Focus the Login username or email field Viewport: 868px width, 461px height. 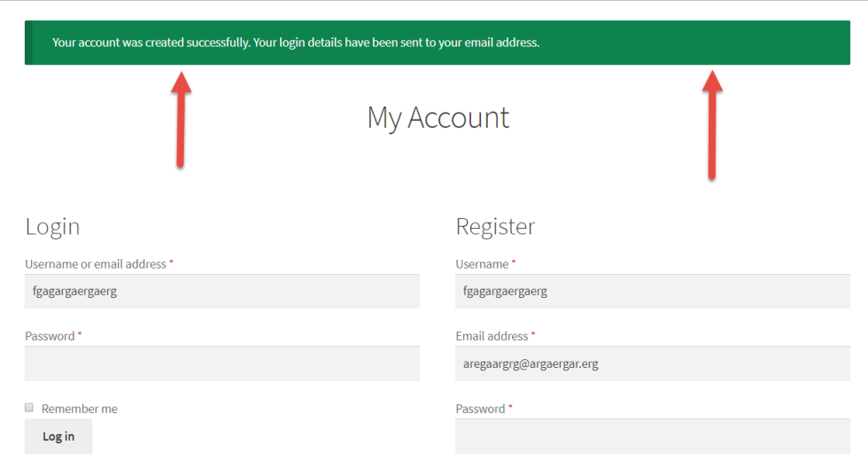point(222,292)
